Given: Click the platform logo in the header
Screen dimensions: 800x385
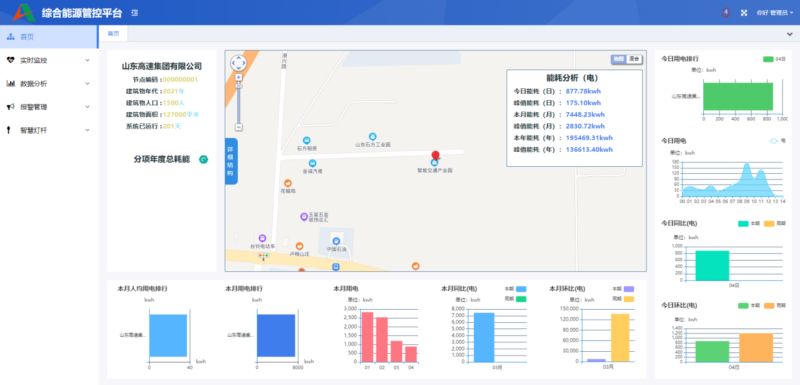Looking at the screenshot, I should (x=24, y=12).
